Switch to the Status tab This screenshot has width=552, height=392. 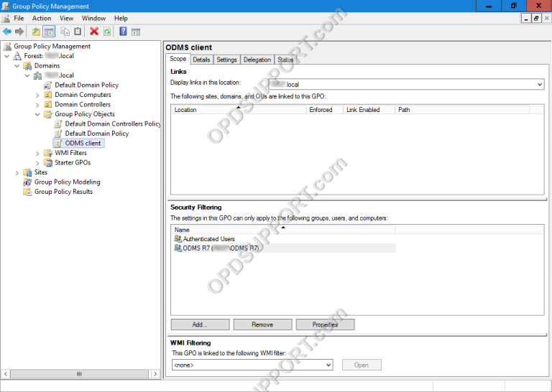coord(285,60)
